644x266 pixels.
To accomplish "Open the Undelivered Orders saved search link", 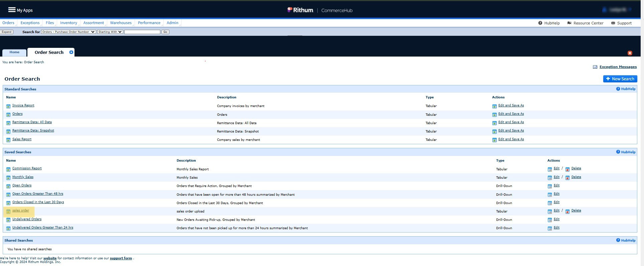I will [x=27, y=219].
